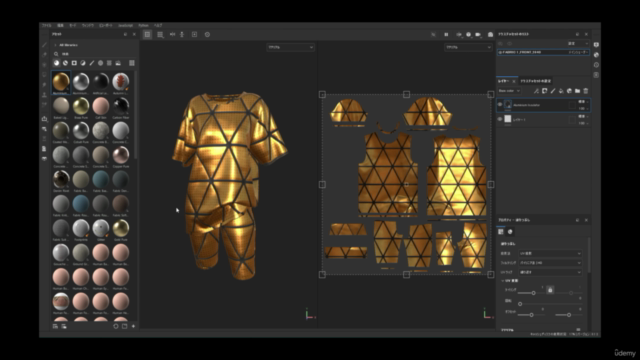Add mask icon in Layers panel

[544, 91]
